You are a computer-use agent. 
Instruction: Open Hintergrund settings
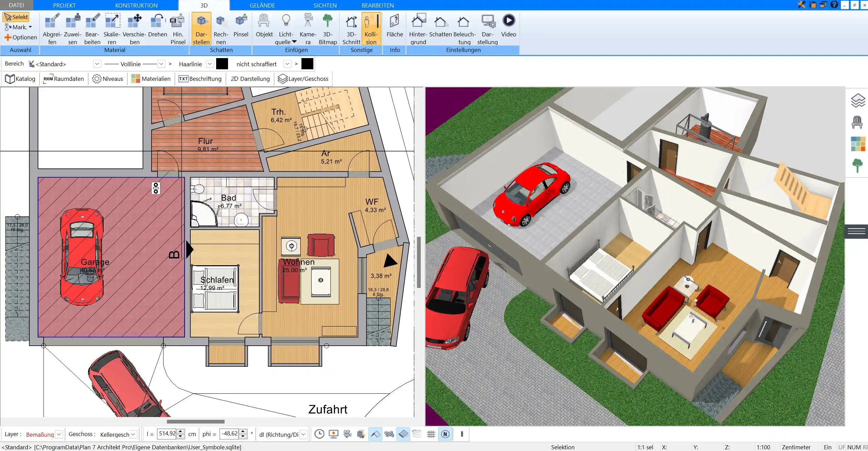418,29
